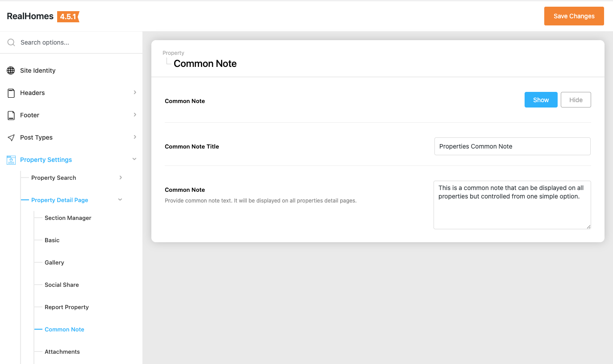This screenshot has height=364, width=613.
Task: Click the Post Types paper plane icon
Action: (x=11, y=137)
